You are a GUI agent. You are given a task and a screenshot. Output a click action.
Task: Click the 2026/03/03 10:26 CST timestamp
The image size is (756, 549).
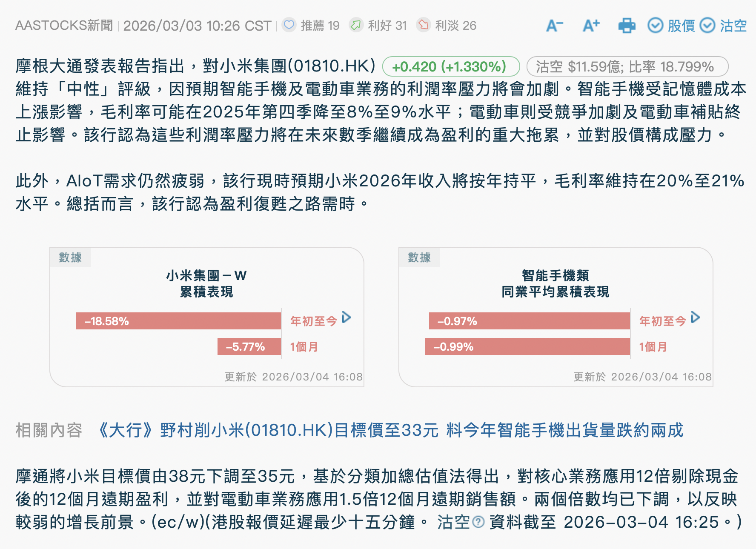197,26
